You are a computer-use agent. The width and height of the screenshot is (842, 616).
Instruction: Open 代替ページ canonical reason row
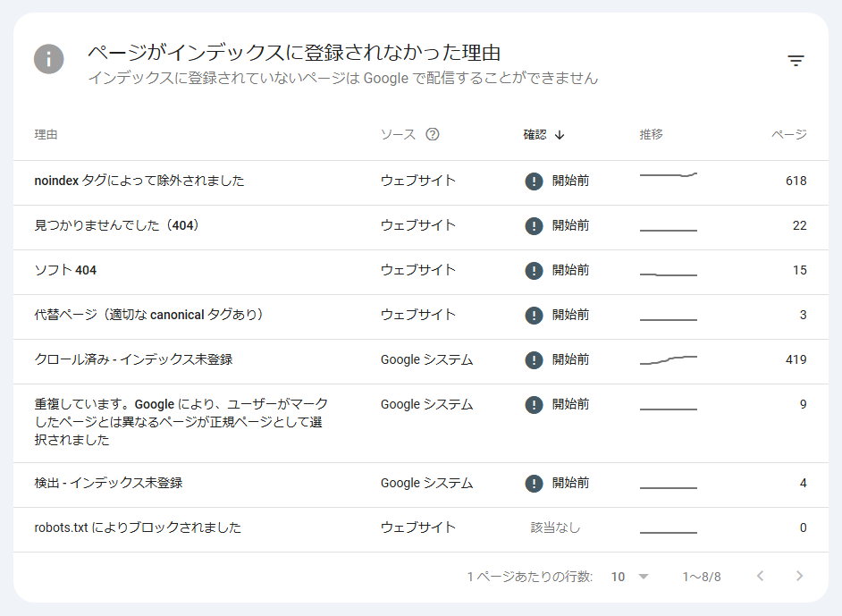(x=149, y=314)
